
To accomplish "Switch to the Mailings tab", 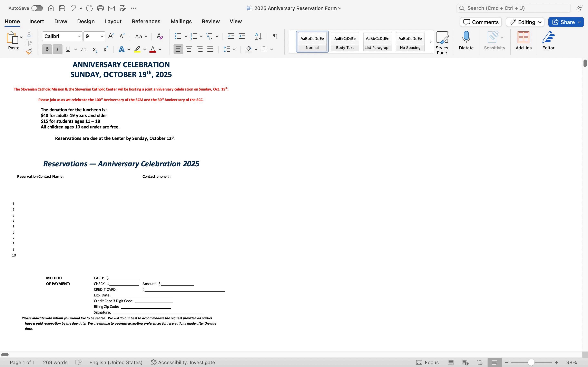I will pyautogui.click(x=181, y=21).
